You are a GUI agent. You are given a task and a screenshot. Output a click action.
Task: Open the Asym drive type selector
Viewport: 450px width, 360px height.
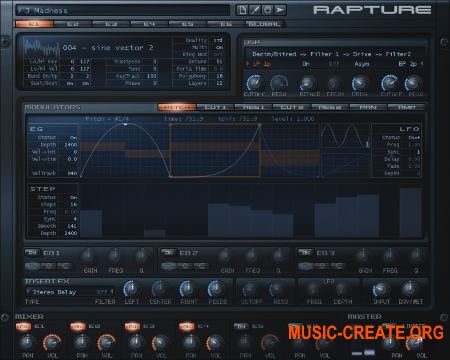[x=362, y=64]
